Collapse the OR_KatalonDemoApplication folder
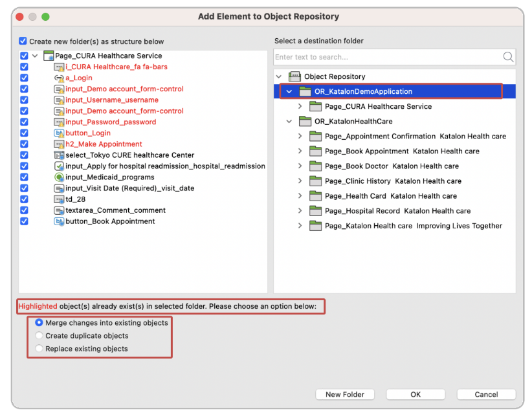This screenshot has width=532, height=418. click(x=289, y=91)
